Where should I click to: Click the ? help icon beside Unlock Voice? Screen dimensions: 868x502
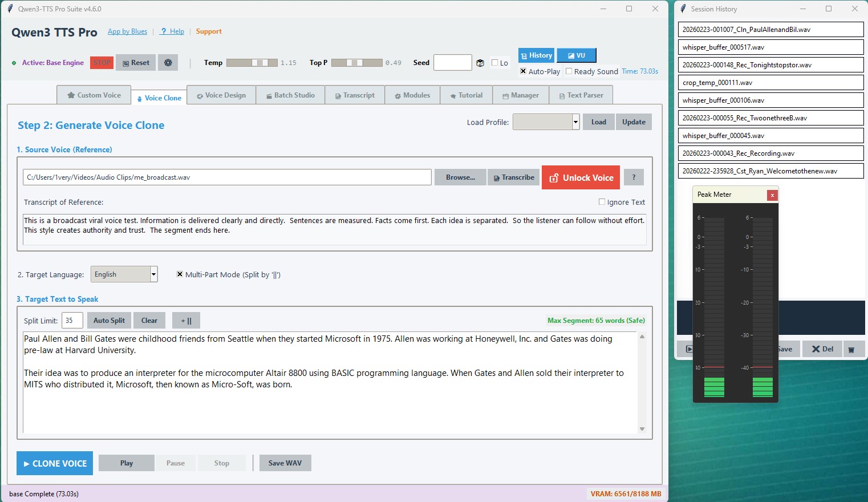[x=634, y=177]
